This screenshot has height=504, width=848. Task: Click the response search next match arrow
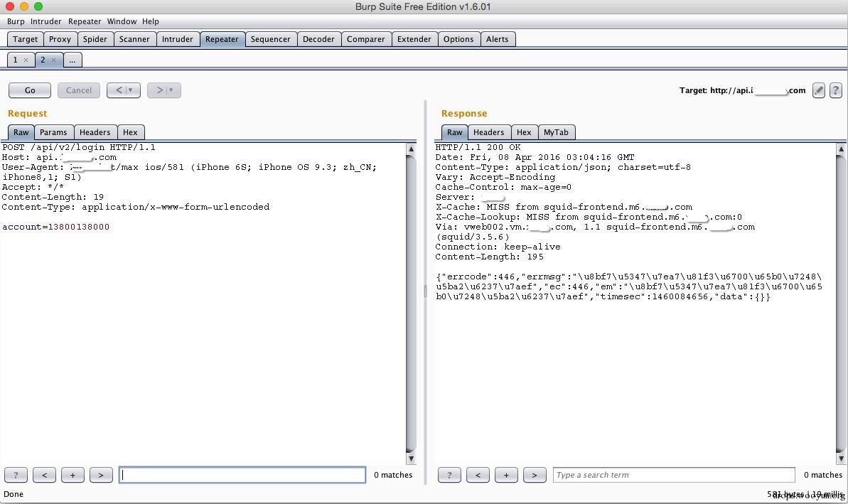pos(535,475)
